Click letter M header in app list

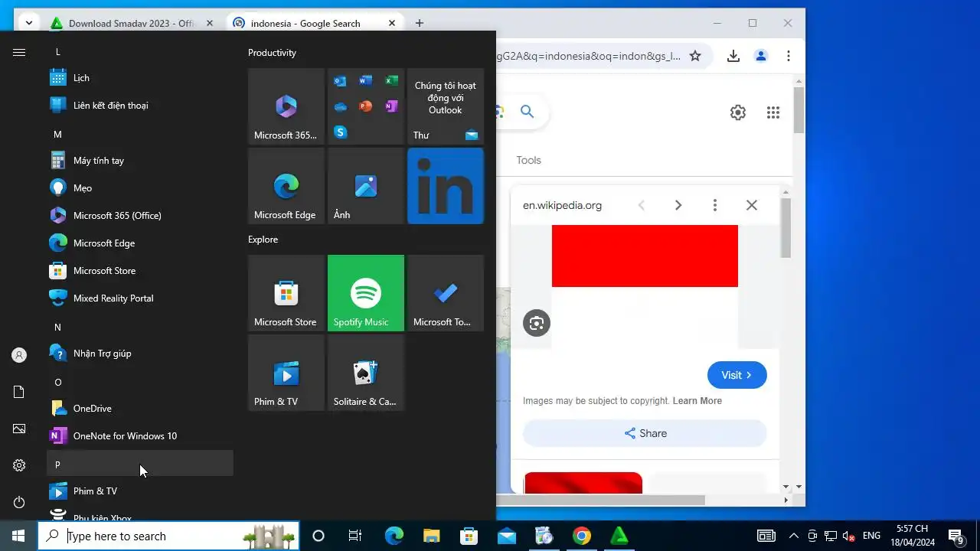tap(140, 134)
